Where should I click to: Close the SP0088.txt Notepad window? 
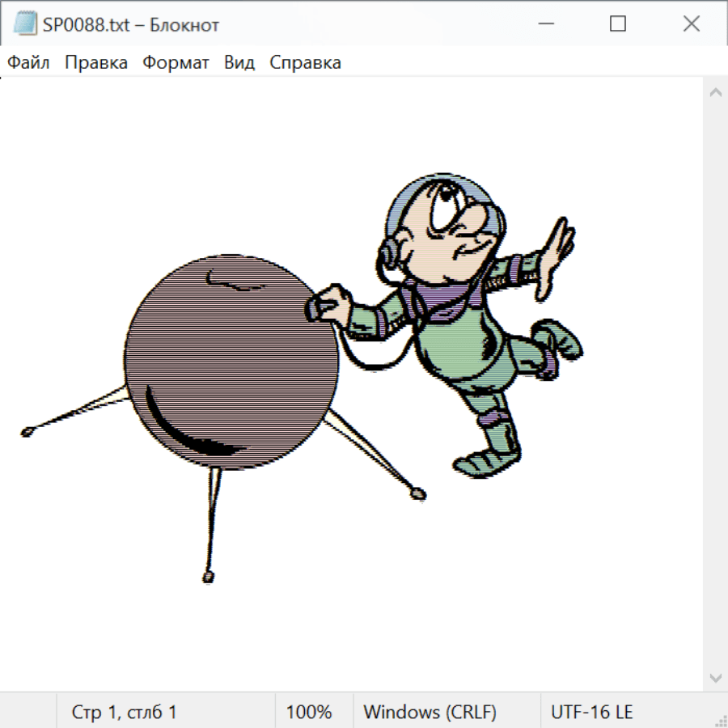point(691,24)
